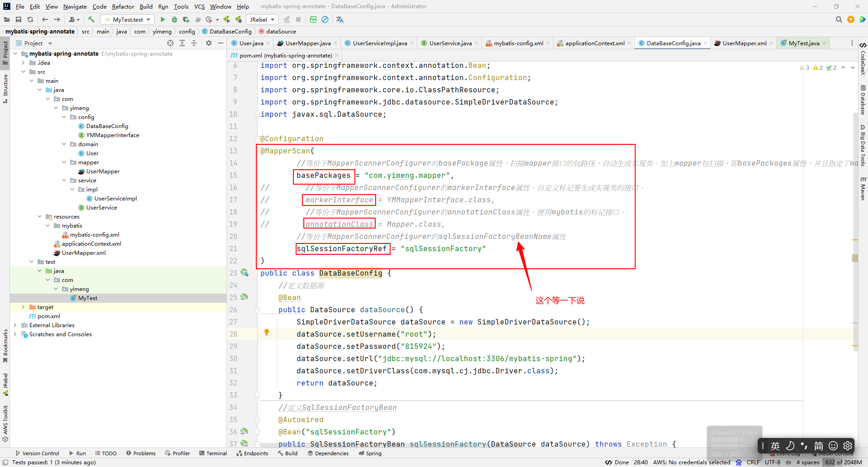Click the IME settings gear icon
Screen dimensions: 868x467
pyautogui.click(x=848, y=446)
